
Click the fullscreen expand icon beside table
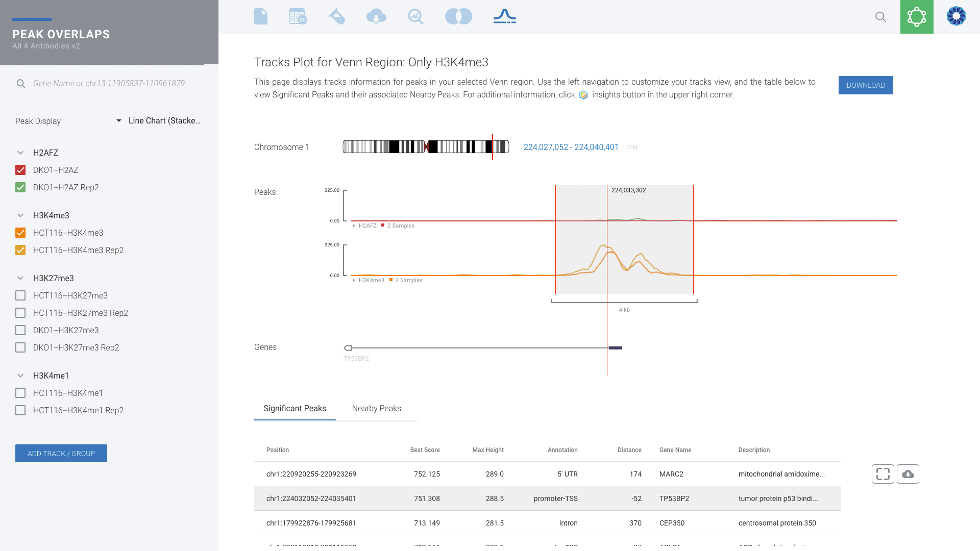(x=883, y=474)
